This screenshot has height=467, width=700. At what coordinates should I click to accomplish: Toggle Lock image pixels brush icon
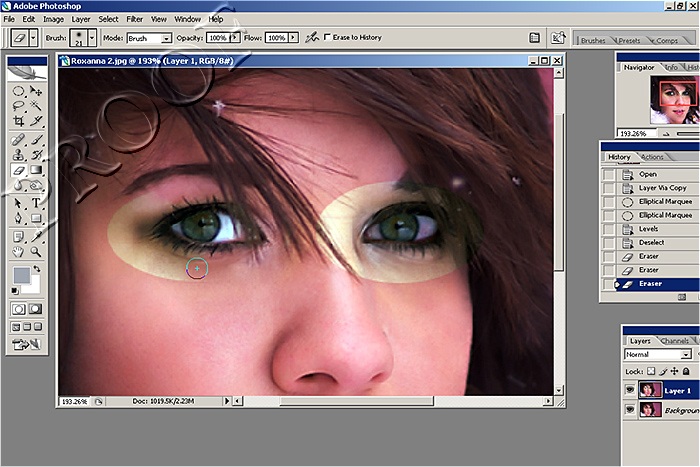pyautogui.click(x=663, y=371)
